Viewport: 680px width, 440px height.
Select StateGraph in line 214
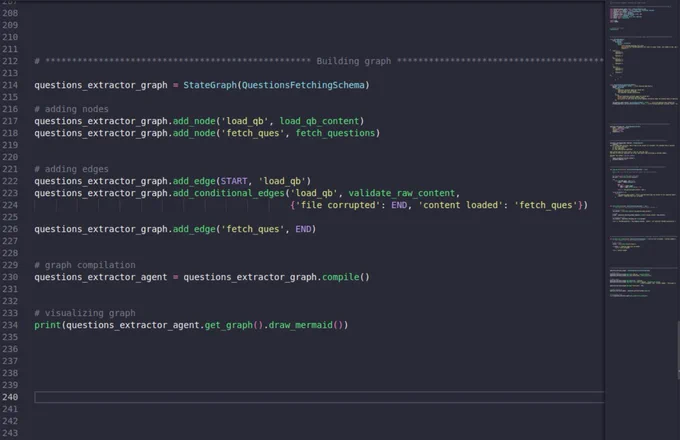click(210, 85)
